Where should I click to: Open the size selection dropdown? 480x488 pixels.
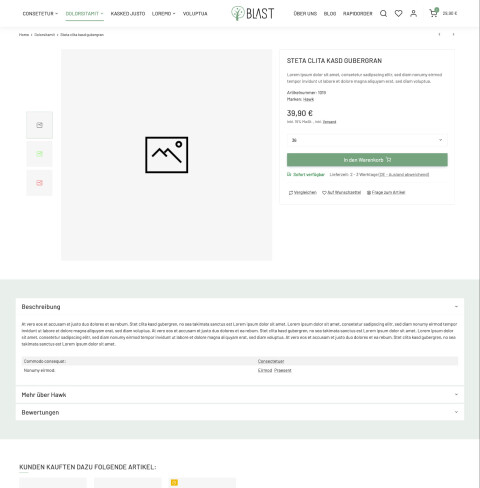(367, 140)
